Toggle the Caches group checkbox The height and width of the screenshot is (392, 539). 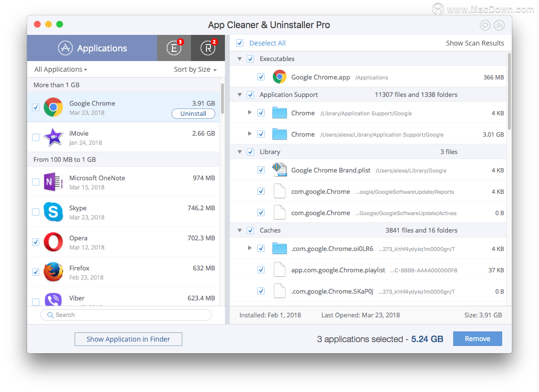251,230
